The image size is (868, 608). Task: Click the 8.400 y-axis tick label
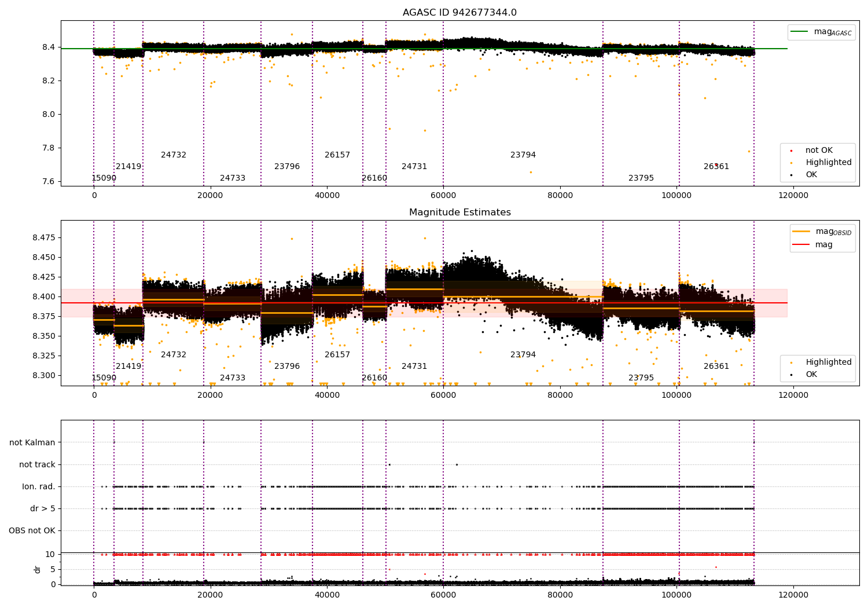pyautogui.click(x=44, y=297)
